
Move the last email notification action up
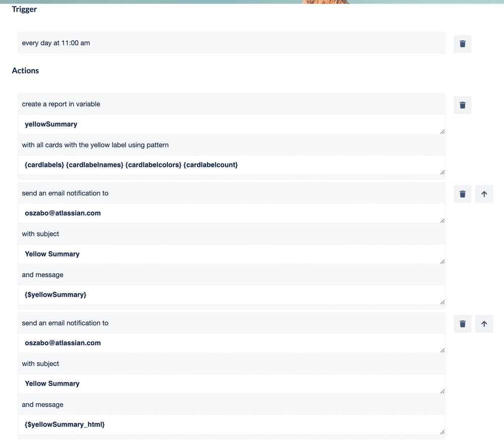click(x=484, y=324)
